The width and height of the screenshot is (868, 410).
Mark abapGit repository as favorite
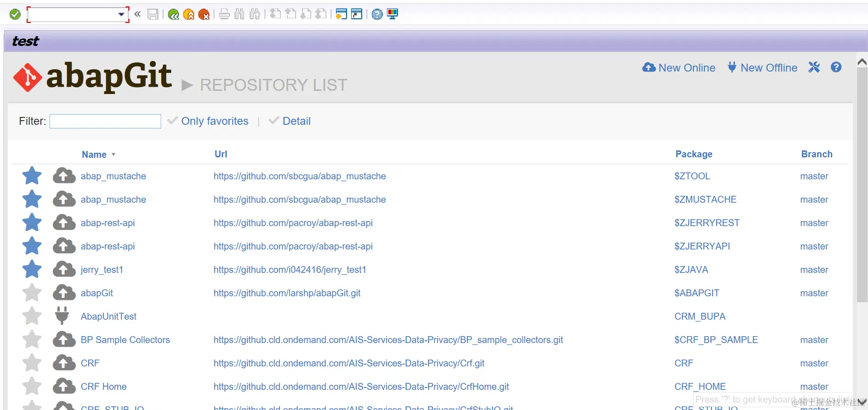click(32, 293)
